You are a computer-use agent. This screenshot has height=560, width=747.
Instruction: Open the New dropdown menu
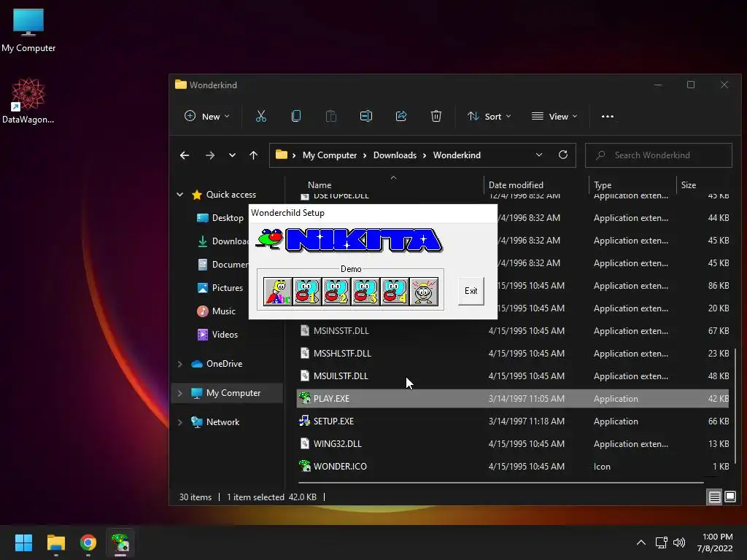[x=206, y=116]
